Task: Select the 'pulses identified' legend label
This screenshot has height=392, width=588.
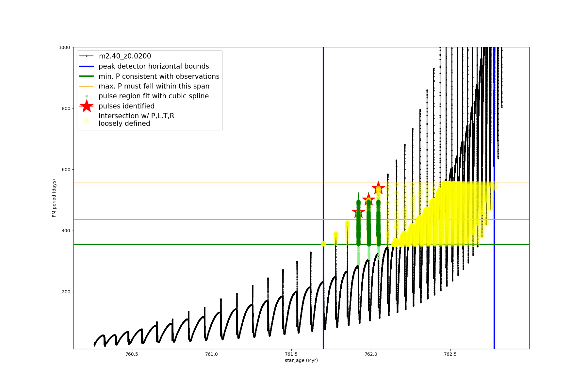Action: [x=126, y=106]
